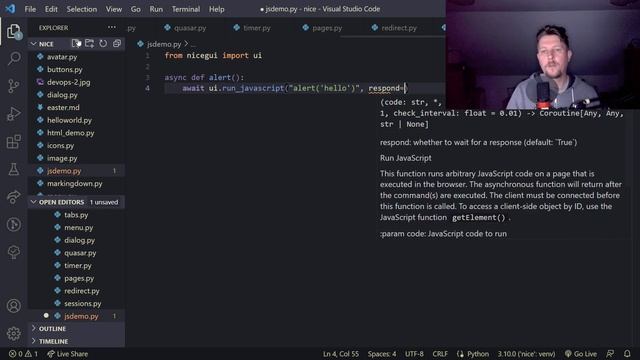
Task: Click Live Share in status bar
Action: click(67, 354)
